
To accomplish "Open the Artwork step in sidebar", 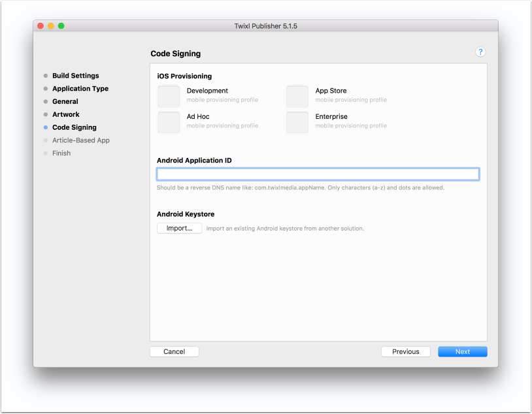I will (65, 114).
